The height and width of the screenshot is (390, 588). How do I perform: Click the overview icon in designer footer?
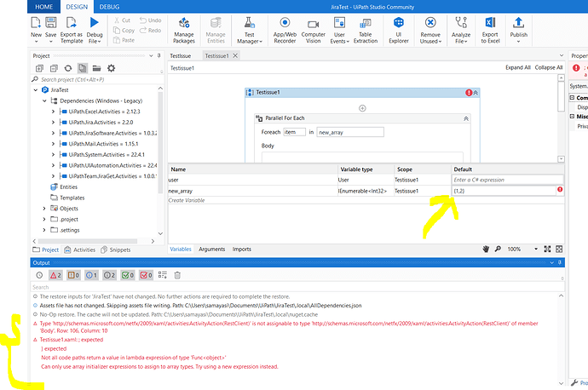coord(559,249)
